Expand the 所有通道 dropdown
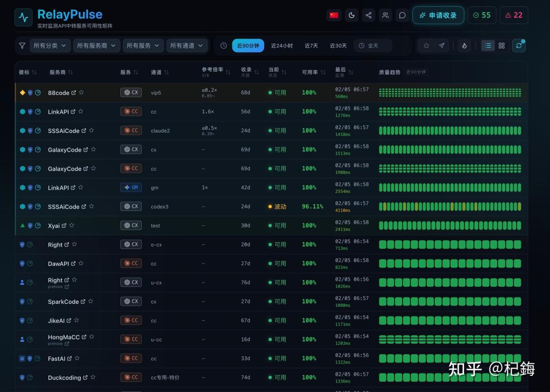 coord(186,46)
